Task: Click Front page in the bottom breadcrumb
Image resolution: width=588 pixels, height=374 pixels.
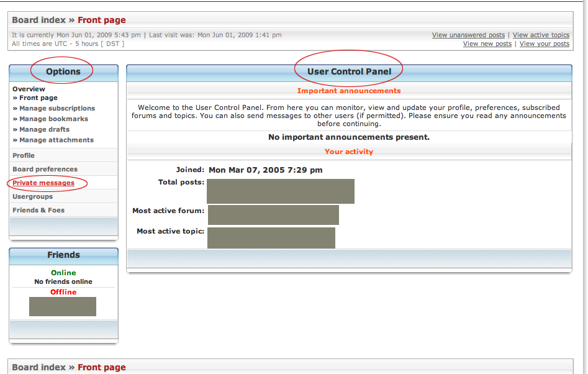Action: (x=101, y=367)
